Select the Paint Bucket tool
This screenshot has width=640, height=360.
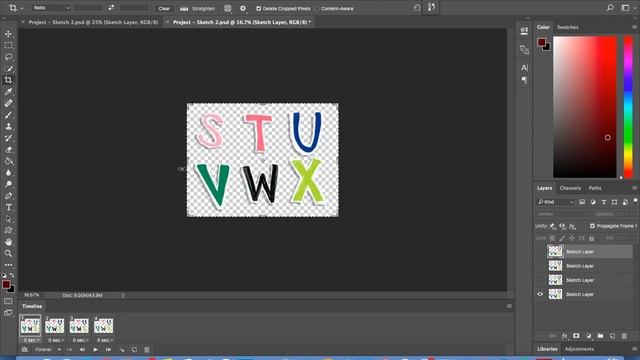pos(8,161)
